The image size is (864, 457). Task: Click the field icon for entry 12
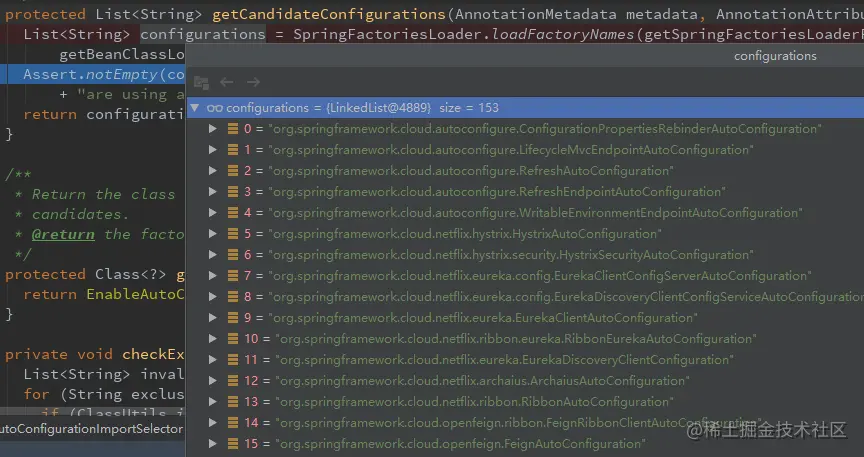[x=233, y=380]
